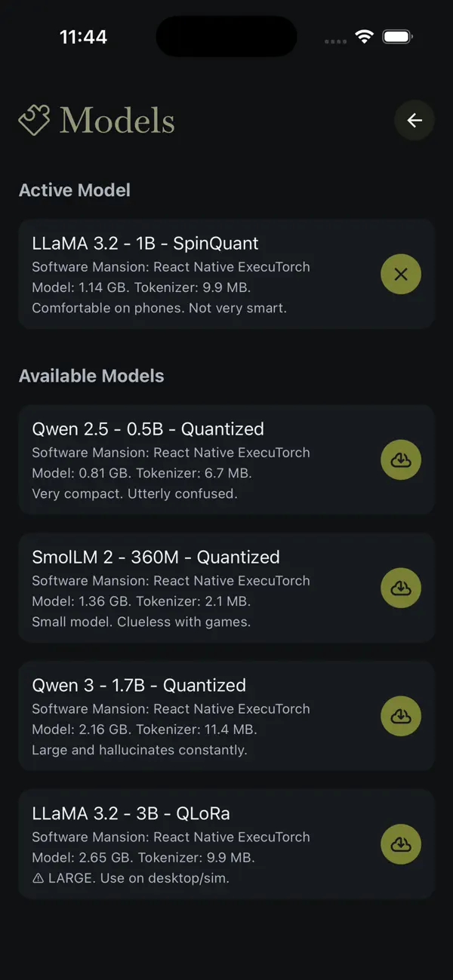Image resolution: width=453 pixels, height=980 pixels.
Task: Unload the active SpinQuant model via X icon
Action: coord(401,274)
